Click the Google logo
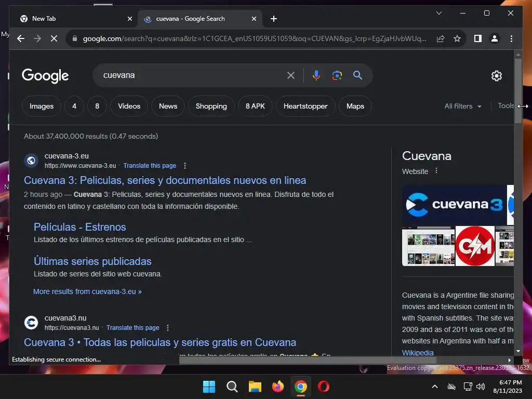Viewport: 532px width, 399px height. pyautogui.click(x=45, y=76)
